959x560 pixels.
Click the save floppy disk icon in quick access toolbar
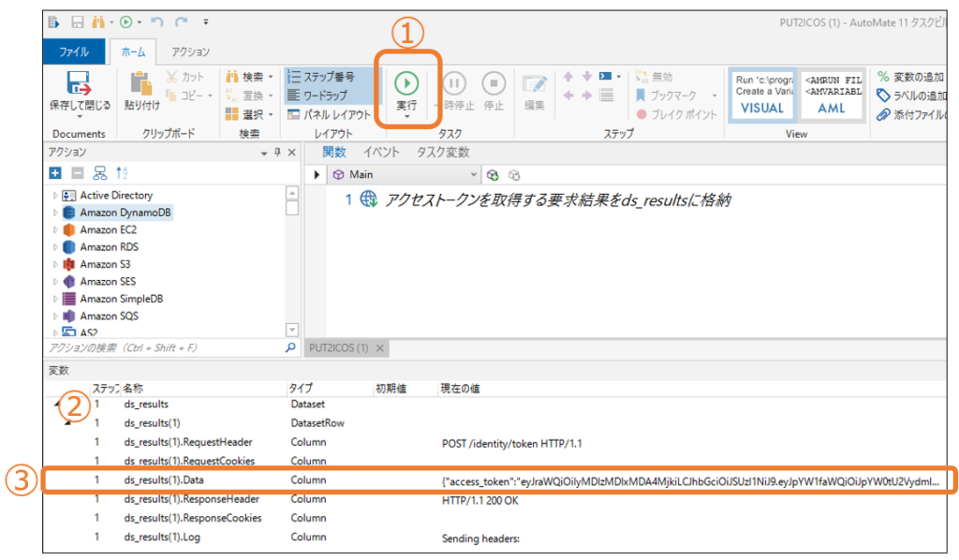coord(77,22)
